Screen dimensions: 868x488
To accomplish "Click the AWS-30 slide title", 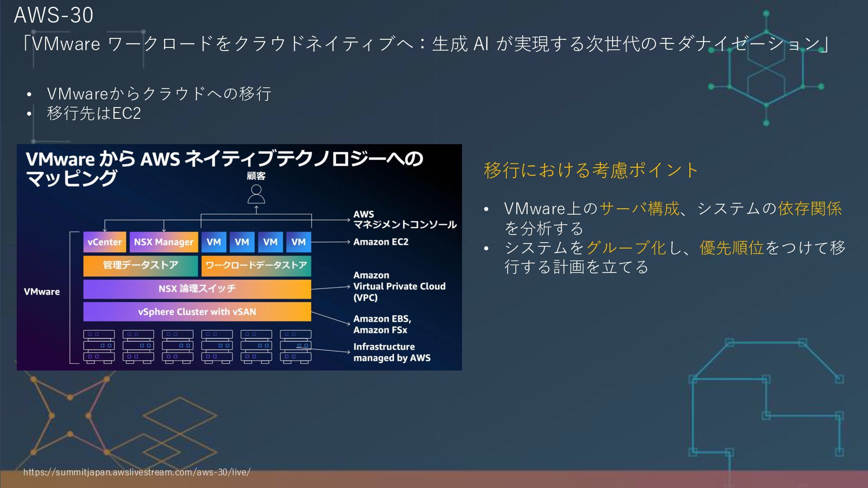I will pyautogui.click(x=53, y=15).
